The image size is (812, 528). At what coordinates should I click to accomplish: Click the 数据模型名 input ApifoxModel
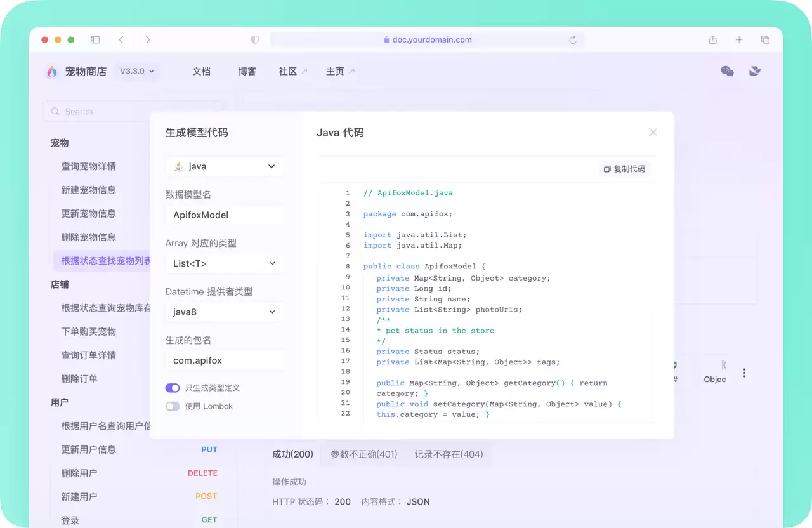point(225,215)
